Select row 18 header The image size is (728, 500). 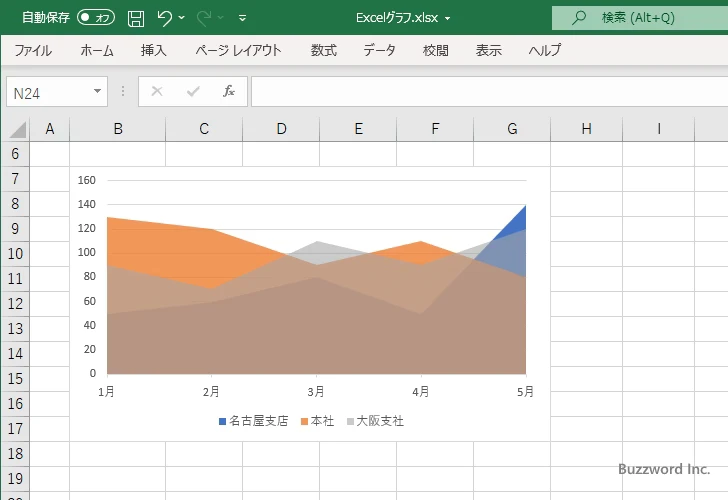pos(15,454)
